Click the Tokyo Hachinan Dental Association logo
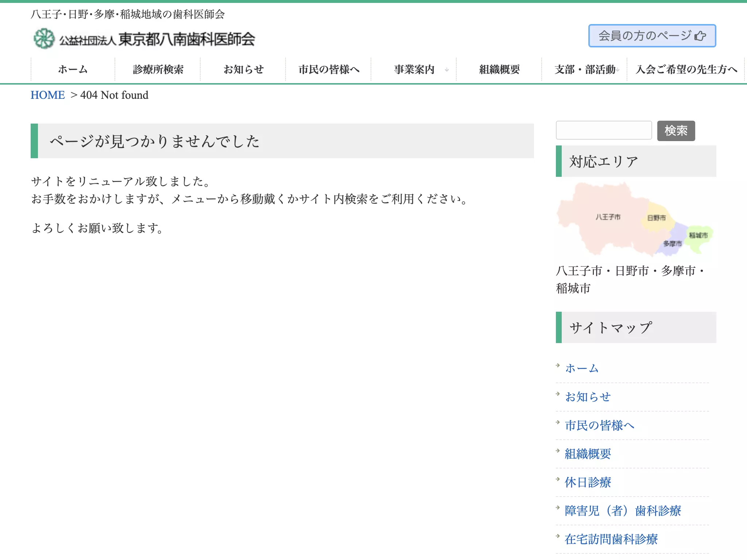747x560 pixels. [144, 39]
